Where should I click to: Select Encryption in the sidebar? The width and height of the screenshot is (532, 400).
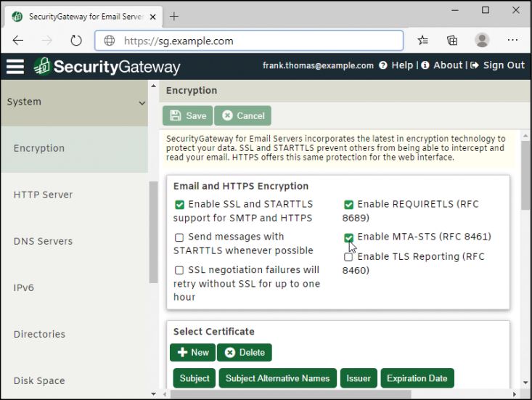point(74,149)
